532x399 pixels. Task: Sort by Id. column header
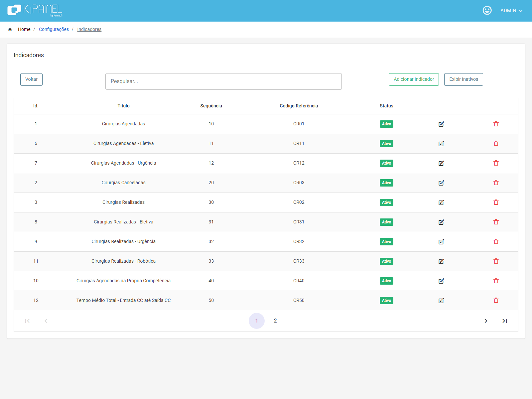click(36, 106)
